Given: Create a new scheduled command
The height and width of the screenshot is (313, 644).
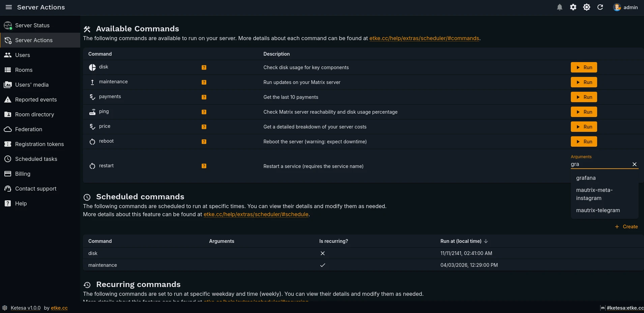Looking at the screenshot, I should pyautogui.click(x=626, y=227).
